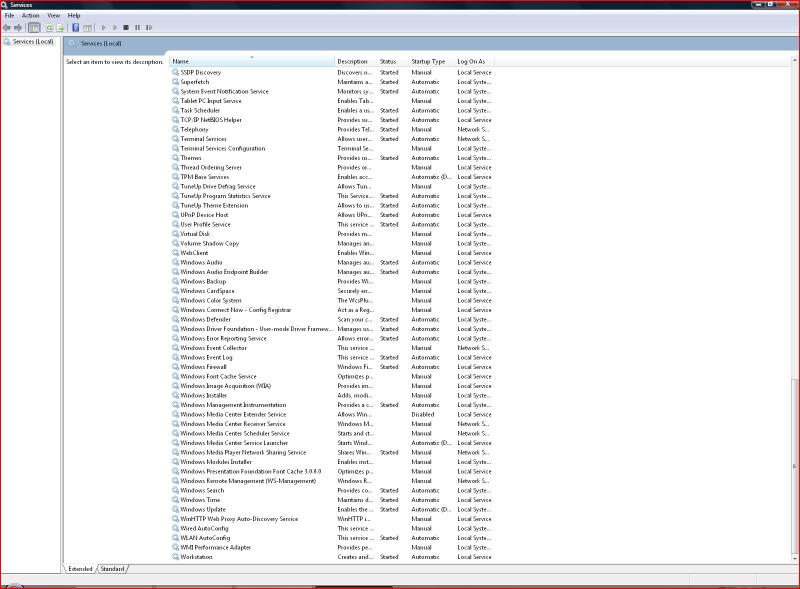Click the Refresh toolbar icon

48,27
